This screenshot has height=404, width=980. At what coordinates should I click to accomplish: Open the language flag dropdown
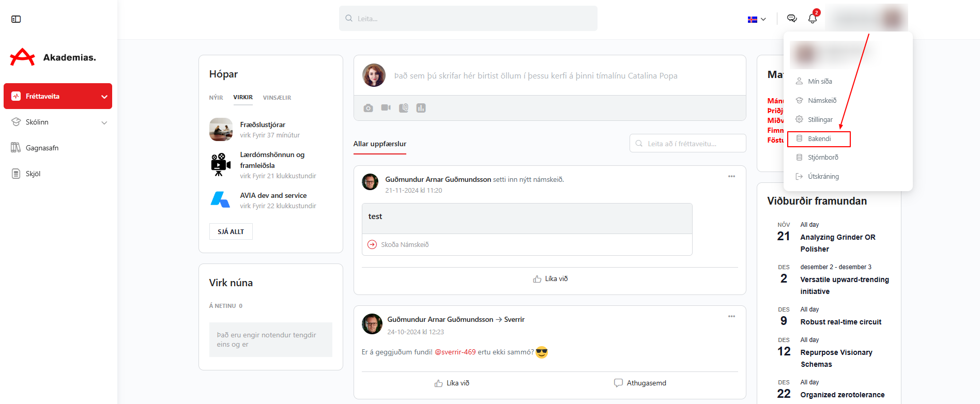(x=757, y=19)
